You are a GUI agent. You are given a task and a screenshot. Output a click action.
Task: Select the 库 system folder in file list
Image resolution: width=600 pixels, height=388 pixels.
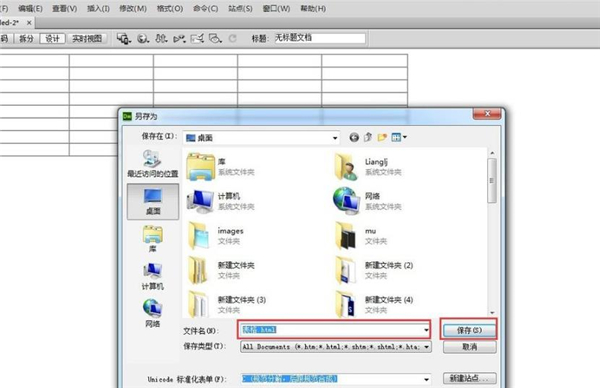(221, 167)
